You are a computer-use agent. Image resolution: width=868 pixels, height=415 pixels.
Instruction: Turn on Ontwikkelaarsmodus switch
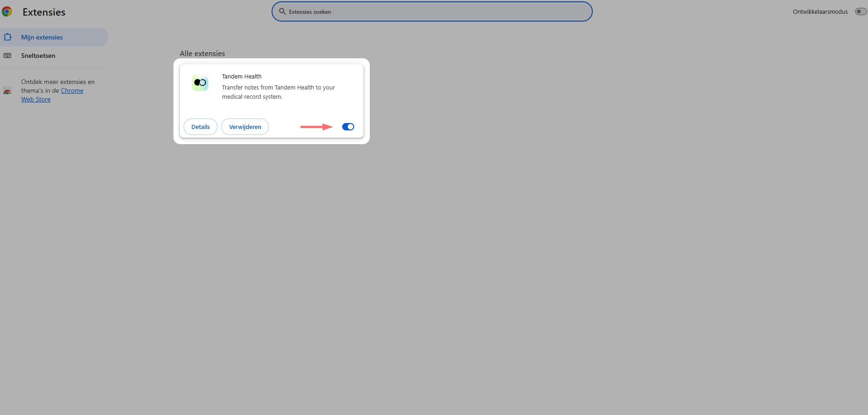click(x=861, y=11)
